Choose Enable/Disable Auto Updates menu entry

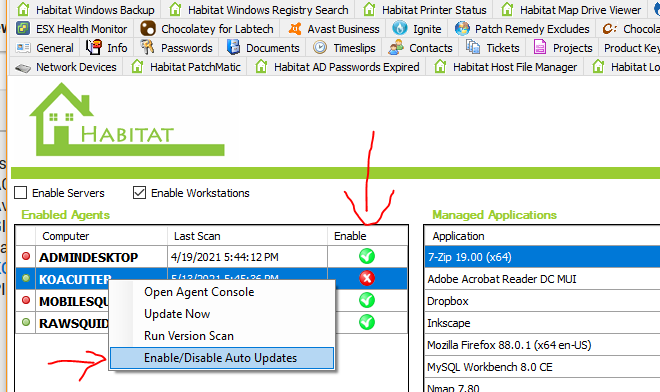click(x=222, y=358)
